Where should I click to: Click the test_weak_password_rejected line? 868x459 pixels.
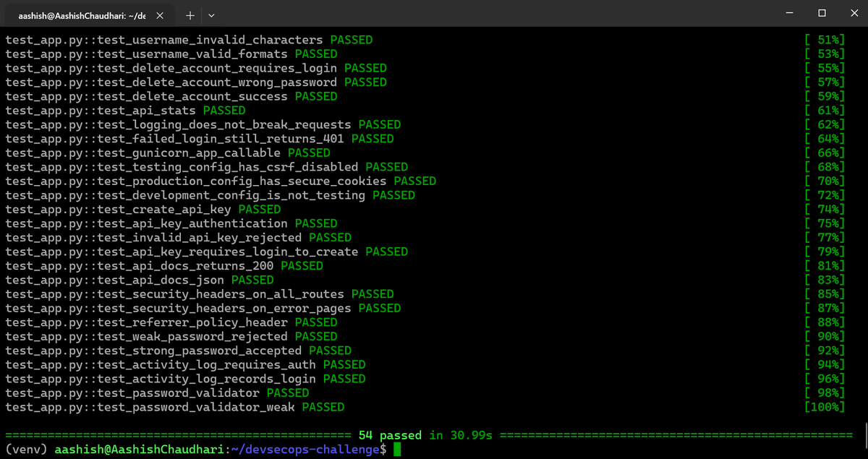[x=171, y=336]
